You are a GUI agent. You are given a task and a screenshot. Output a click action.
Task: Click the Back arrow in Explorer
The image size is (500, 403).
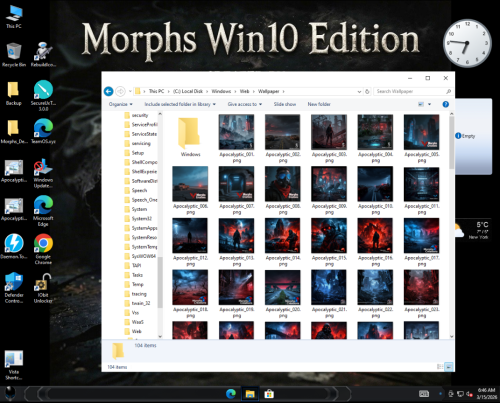[109, 91]
